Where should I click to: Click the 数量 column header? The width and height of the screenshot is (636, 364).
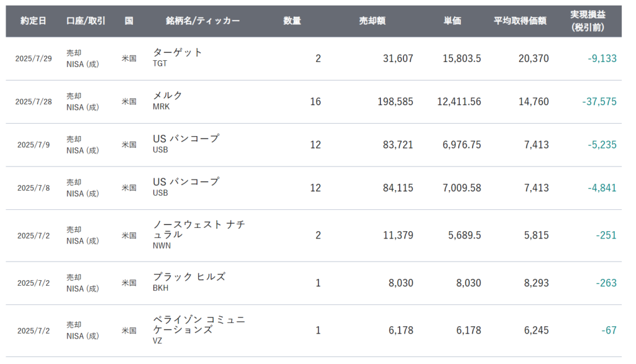[292, 20]
